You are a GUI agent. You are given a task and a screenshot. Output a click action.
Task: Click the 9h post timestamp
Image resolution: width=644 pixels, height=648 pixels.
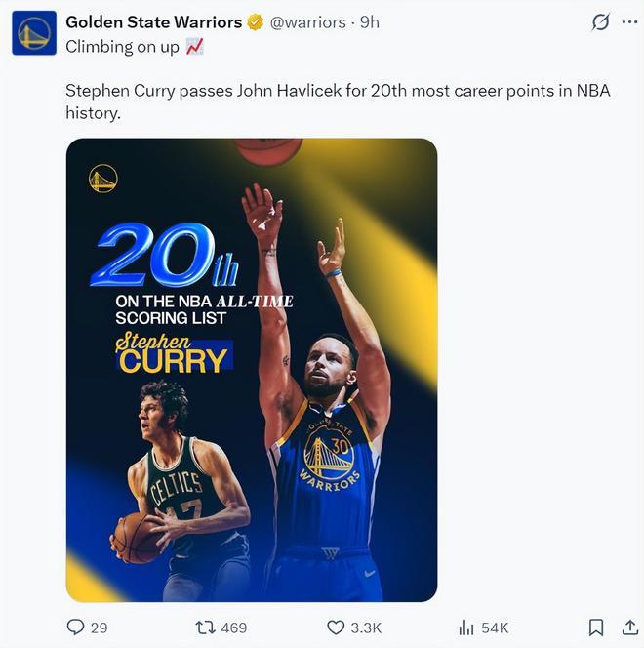point(369,21)
